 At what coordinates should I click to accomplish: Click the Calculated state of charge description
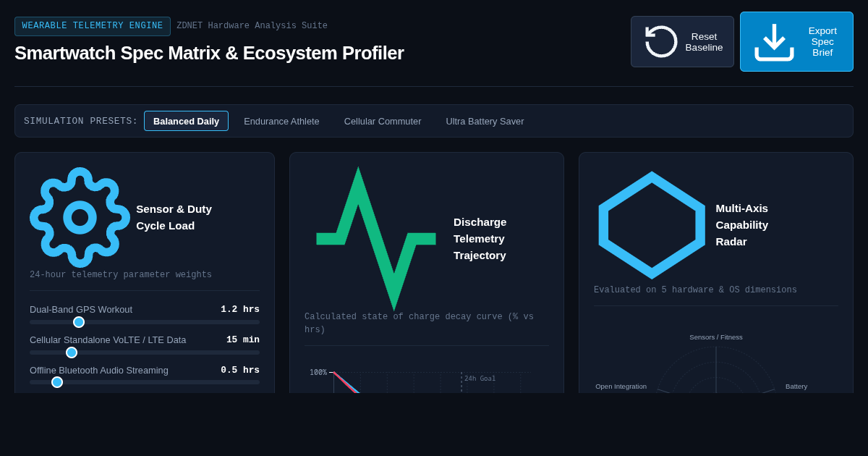419,323
